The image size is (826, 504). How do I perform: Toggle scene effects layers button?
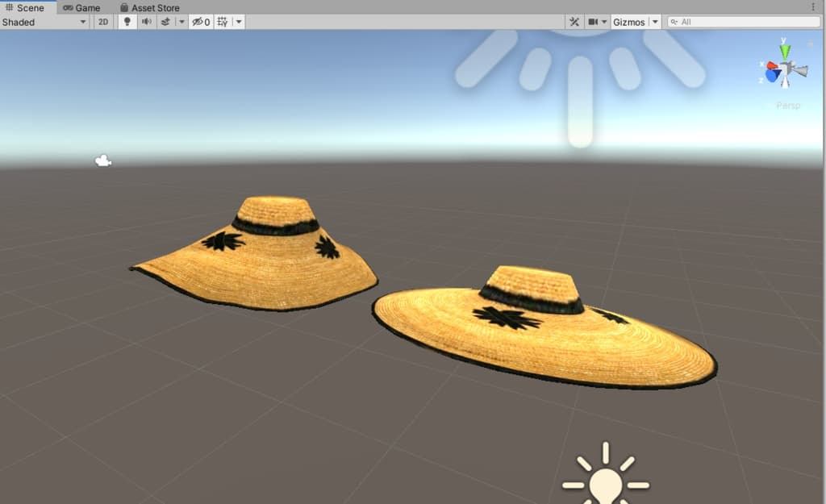coord(165,22)
